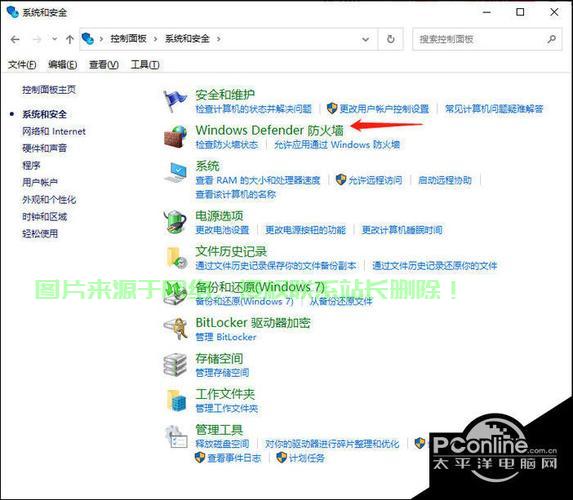
Task: Click 控制面板 in the address breadcrumb
Action: [129, 39]
